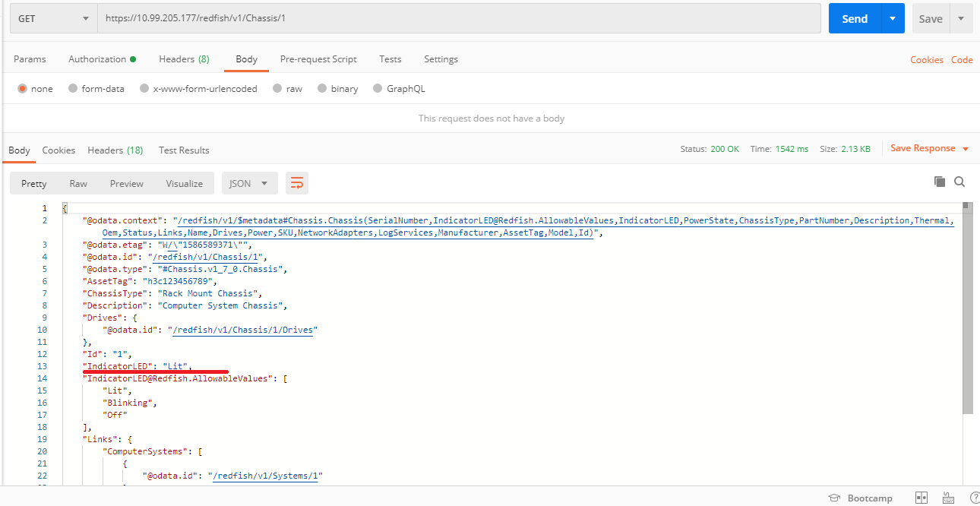Search within the response body
This screenshot has width=980, height=506.
pos(959,182)
